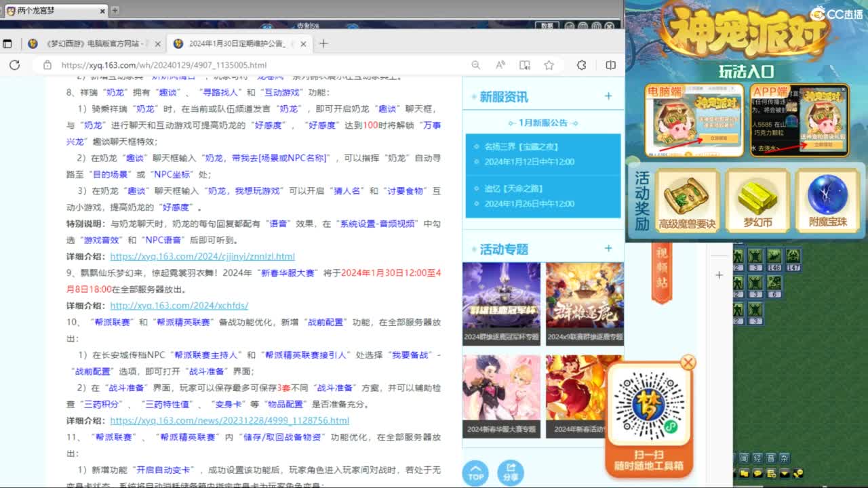Close the 两个龙宫梦 tab
This screenshot has height=488, width=868.
point(103,10)
